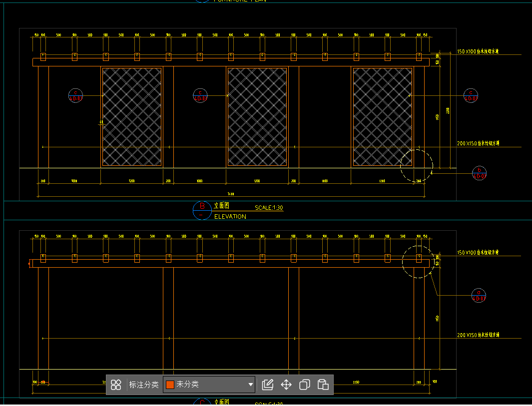Viewport: 532px width, 406px height.
Task: Click the 立面图 title next to B bubble
Action: click(x=222, y=206)
